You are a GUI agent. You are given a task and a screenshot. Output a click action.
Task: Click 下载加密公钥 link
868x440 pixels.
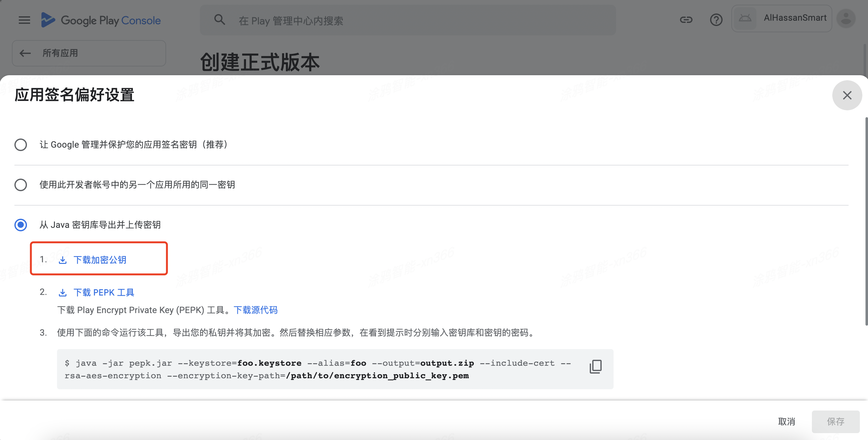tap(100, 260)
